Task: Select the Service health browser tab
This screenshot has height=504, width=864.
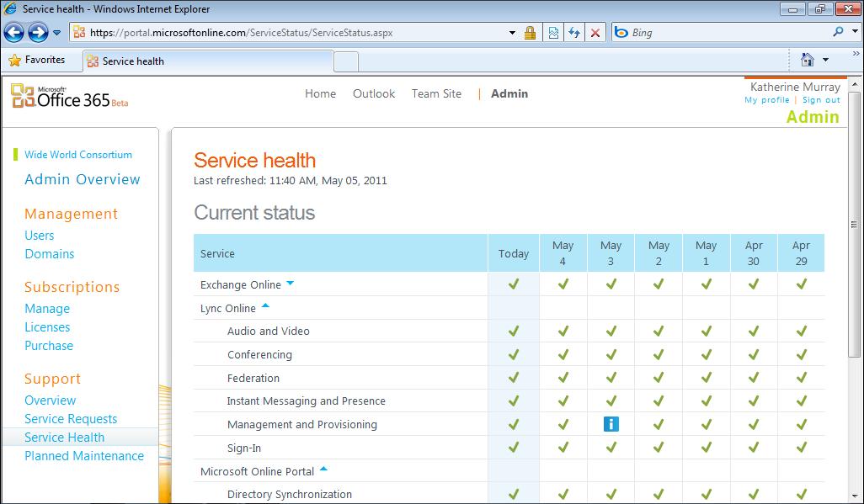Action: tap(208, 61)
